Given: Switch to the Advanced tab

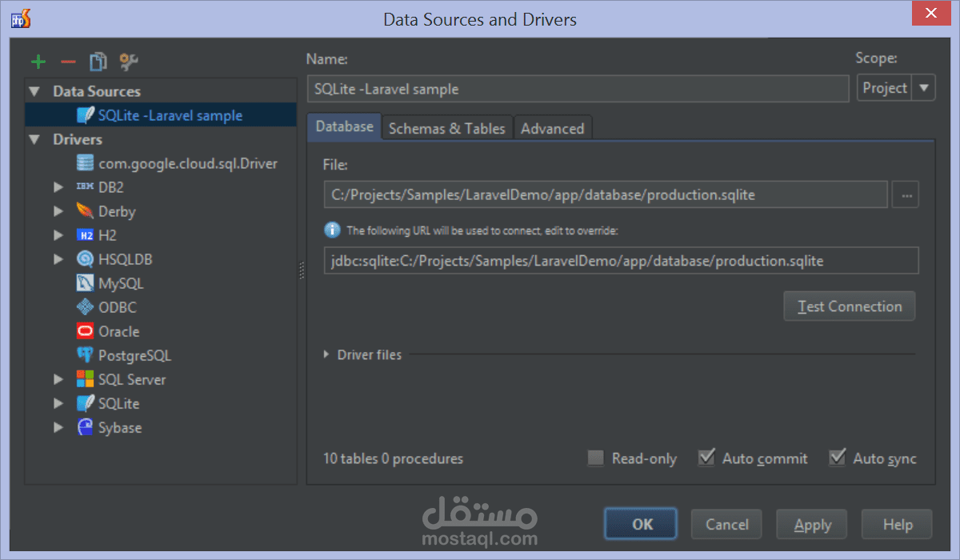Looking at the screenshot, I should 552,128.
